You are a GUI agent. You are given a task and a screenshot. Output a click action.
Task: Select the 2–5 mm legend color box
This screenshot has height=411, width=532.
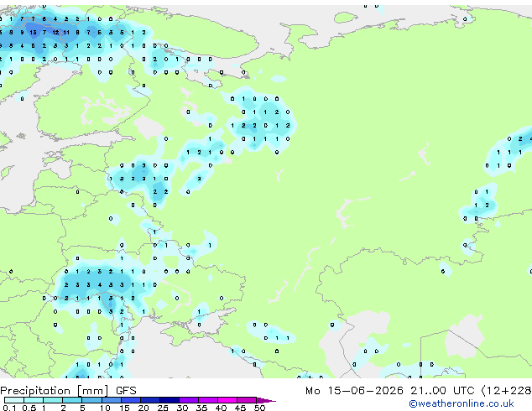pos(72,400)
